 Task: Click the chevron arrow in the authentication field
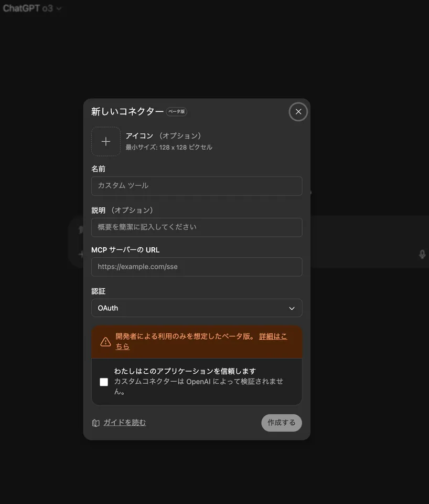click(x=292, y=309)
